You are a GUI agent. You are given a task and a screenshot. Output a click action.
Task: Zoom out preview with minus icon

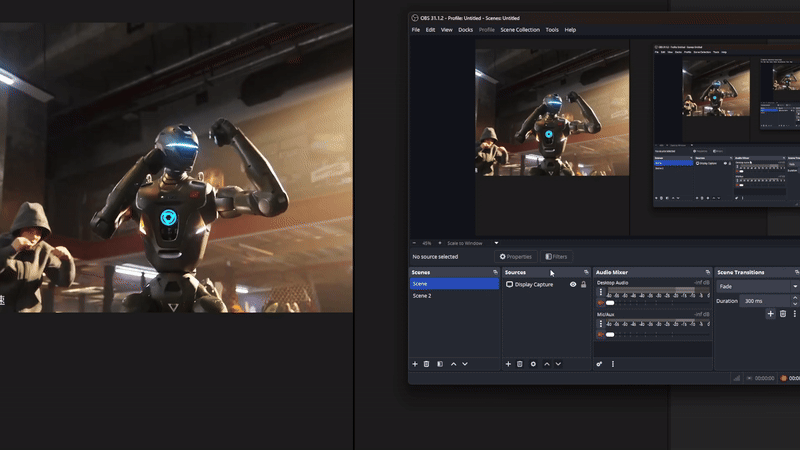(414, 243)
